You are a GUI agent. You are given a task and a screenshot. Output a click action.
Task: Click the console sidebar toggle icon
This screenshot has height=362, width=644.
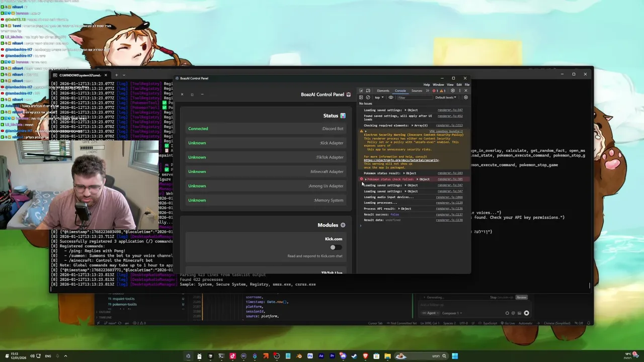361,98
